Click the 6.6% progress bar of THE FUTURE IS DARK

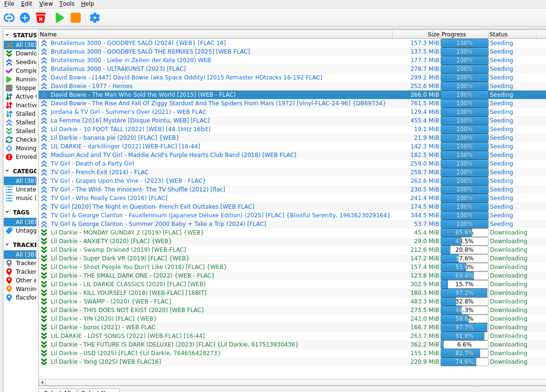pos(464,345)
